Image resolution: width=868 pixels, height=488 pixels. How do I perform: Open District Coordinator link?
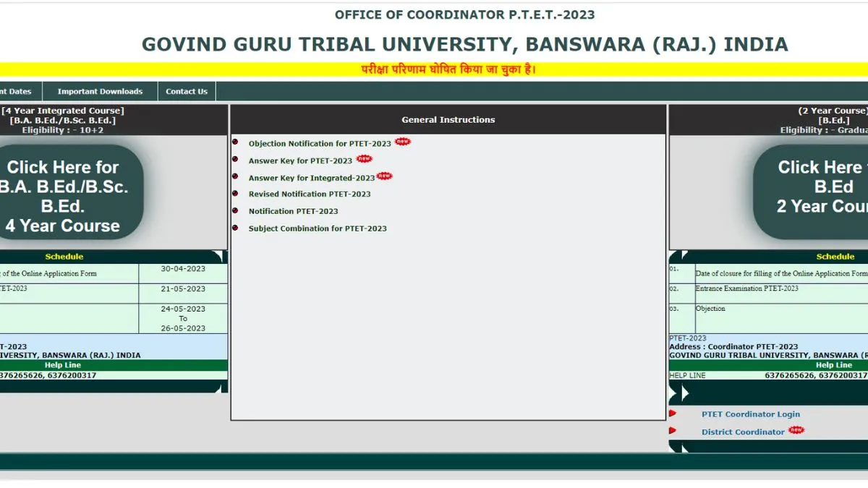coord(743,432)
